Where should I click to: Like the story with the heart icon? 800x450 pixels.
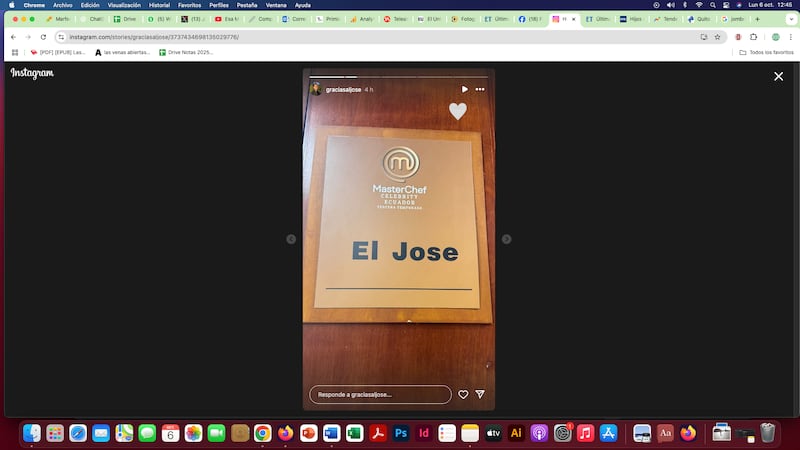click(x=463, y=394)
